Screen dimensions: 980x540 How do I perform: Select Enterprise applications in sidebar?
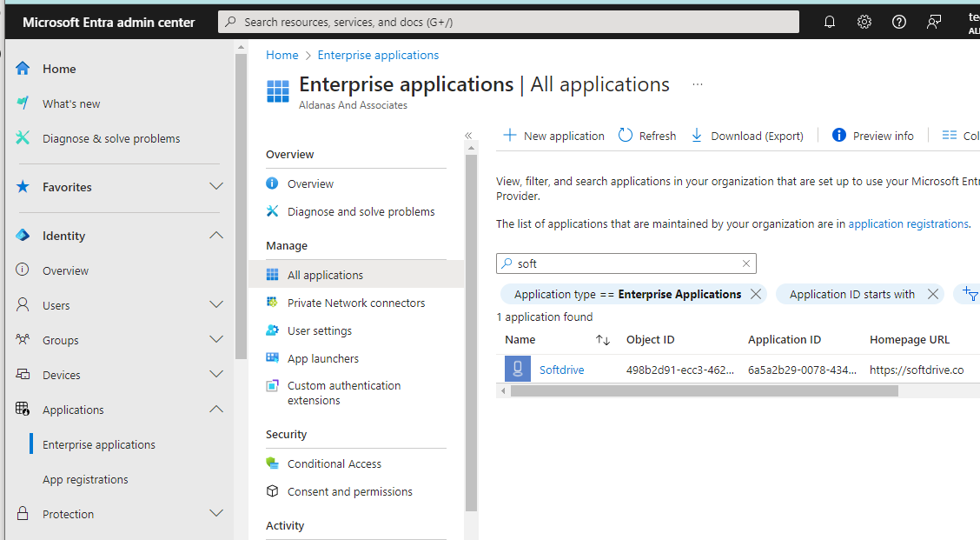tap(99, 444)
